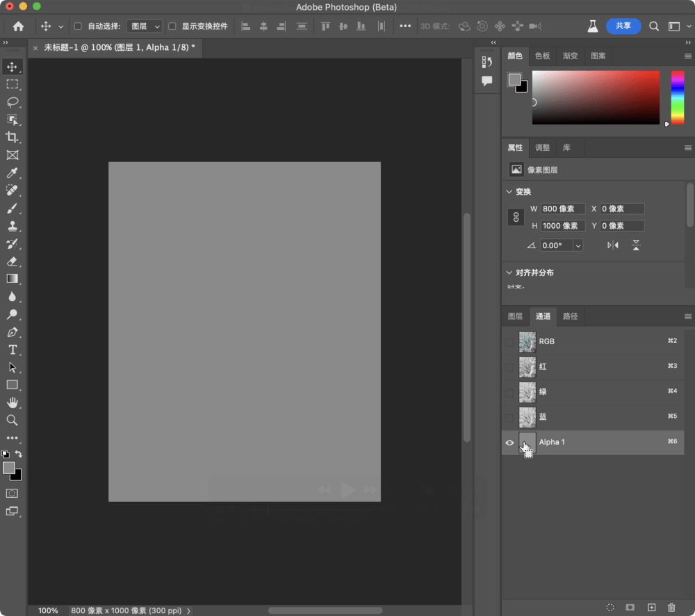Open the 色板 panel tab
This screenshot has height=616, width=695.
[542, 56]
